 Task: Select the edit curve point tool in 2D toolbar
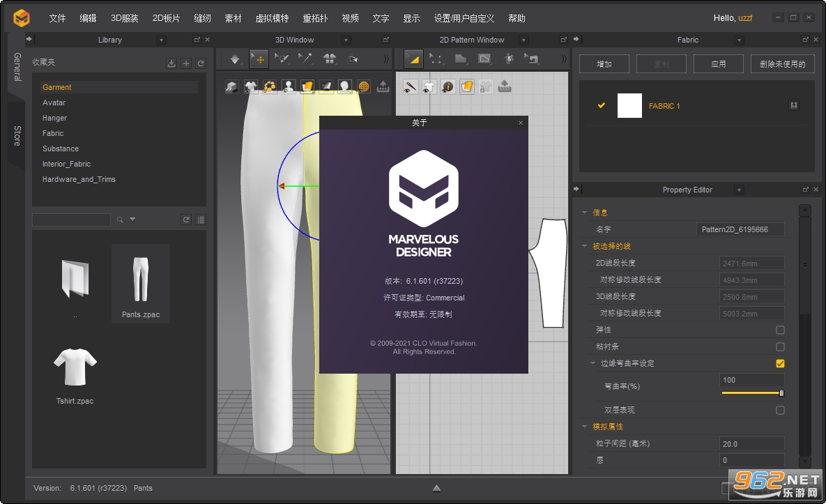coord(436,59)
